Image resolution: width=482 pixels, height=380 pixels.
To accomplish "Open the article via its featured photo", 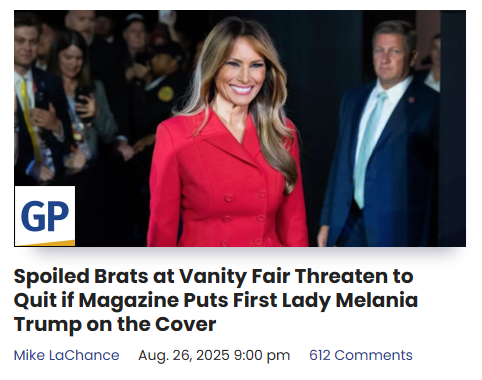I will 240,128.
